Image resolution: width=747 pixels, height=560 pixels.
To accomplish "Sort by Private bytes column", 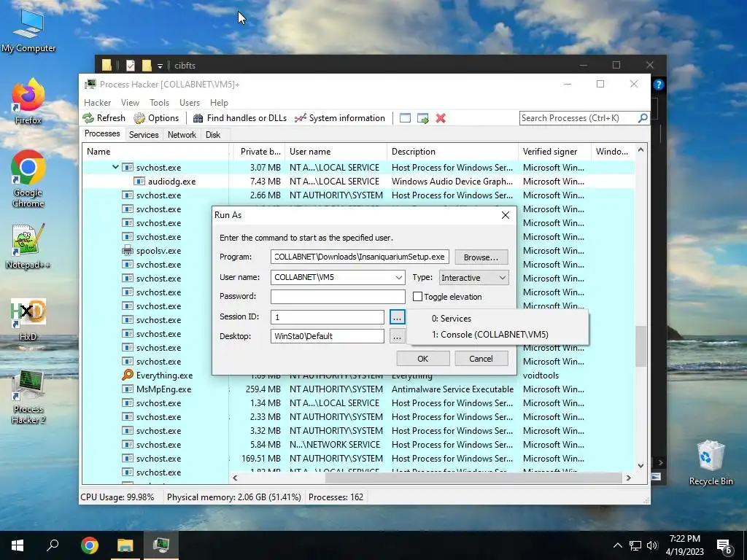I will tap(258, 152).
